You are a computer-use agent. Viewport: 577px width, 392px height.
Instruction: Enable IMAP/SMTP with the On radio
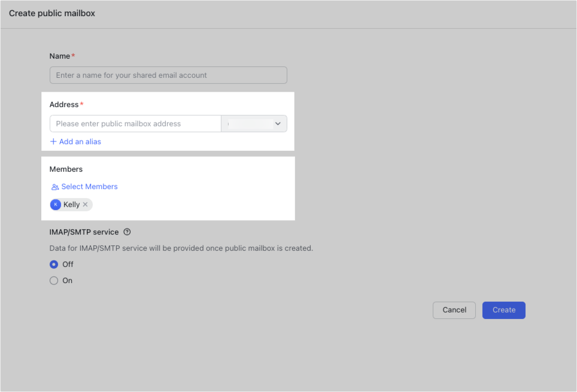tap(54, 281)
